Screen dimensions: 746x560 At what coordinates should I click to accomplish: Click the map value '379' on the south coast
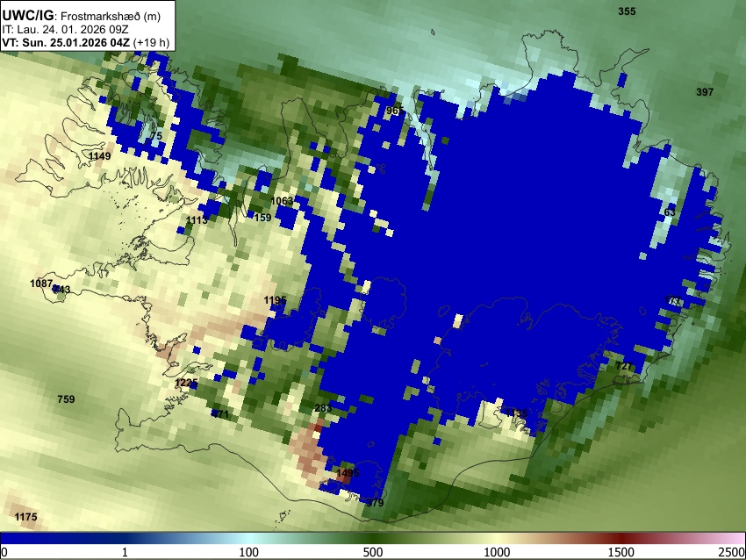pos(375,503)
